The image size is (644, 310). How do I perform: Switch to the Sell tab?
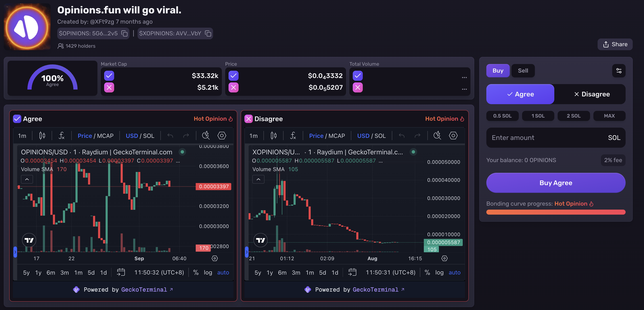tap(523, 70)
